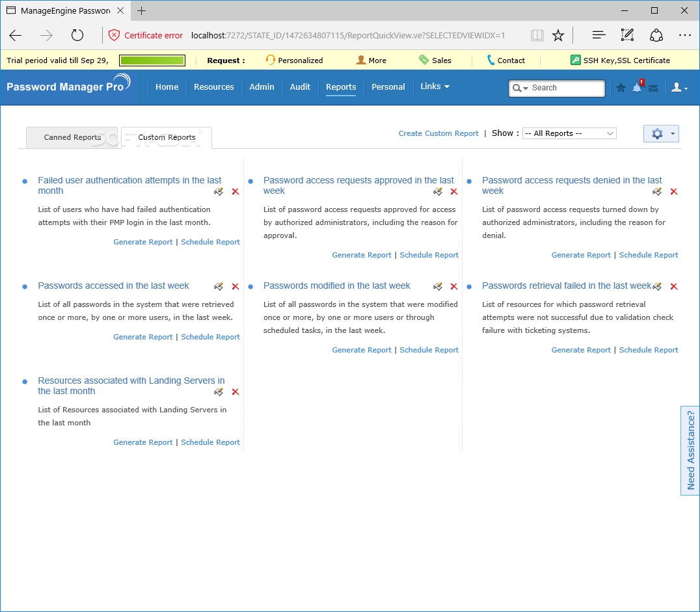
Task: Open the Reports menu
Action: (341, 87)
